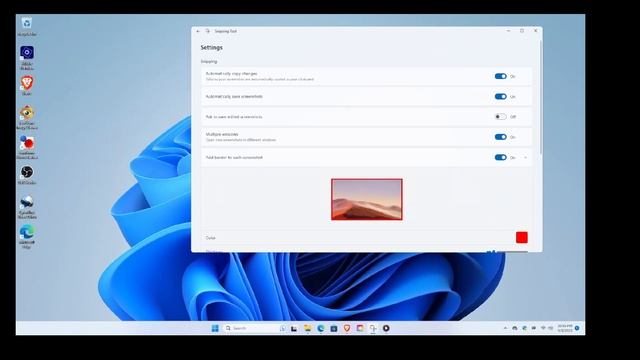Image resolution: width=640 pixels, height=360 pixels.
Task: Click the Snipping section label
Action: [x=209, y=62]
